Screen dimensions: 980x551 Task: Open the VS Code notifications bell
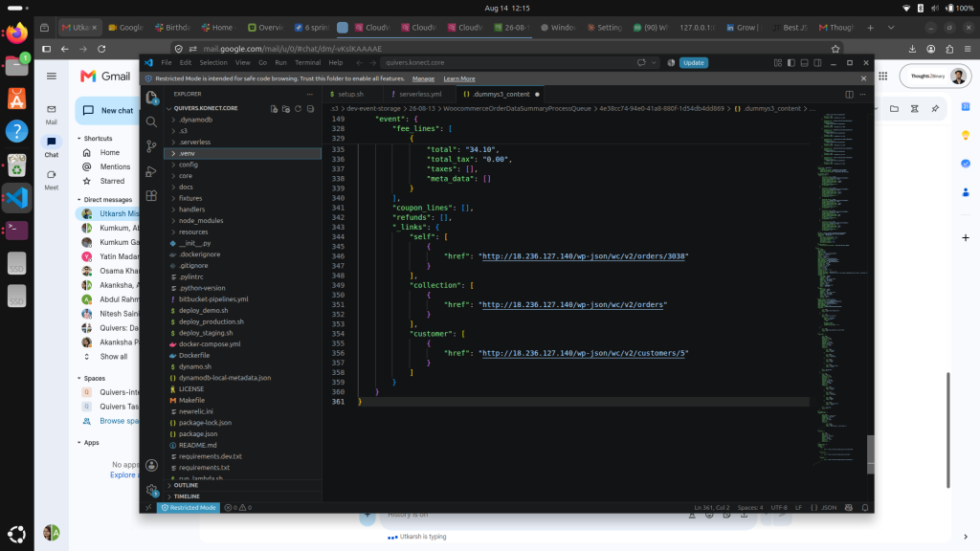coord(865,508)
